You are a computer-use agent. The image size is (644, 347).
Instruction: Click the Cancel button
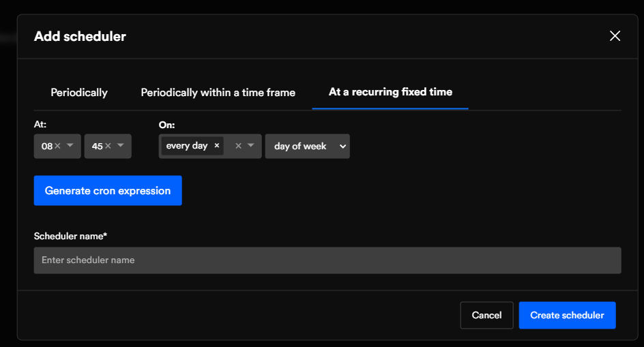(x=486, y=315)
